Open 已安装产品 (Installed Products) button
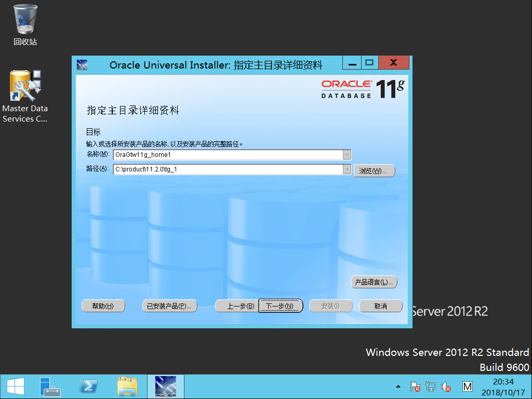 (170, 305)
